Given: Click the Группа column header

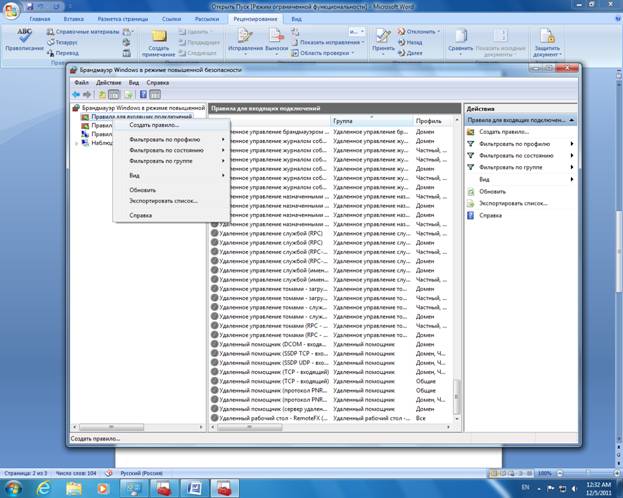Looking at the screenshot, I should 371,121.
